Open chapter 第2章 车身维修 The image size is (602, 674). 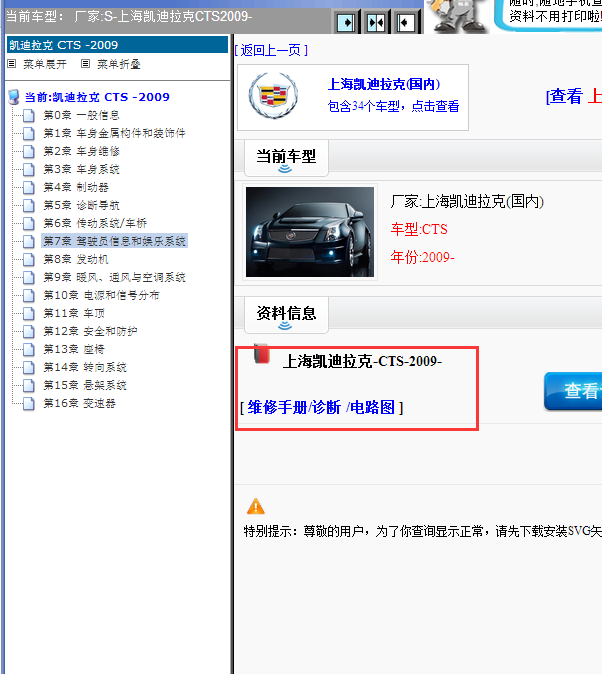click(81, 151)
